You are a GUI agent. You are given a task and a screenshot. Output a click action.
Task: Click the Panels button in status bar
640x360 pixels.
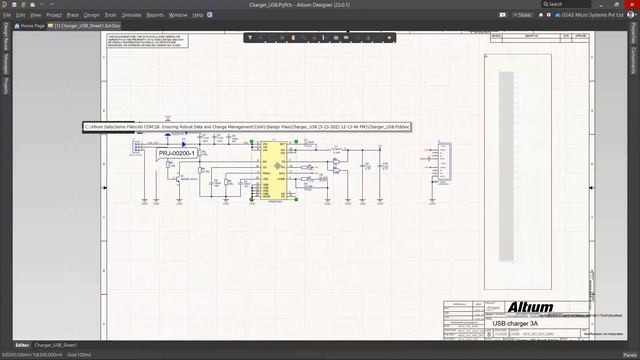pos(630,355)
